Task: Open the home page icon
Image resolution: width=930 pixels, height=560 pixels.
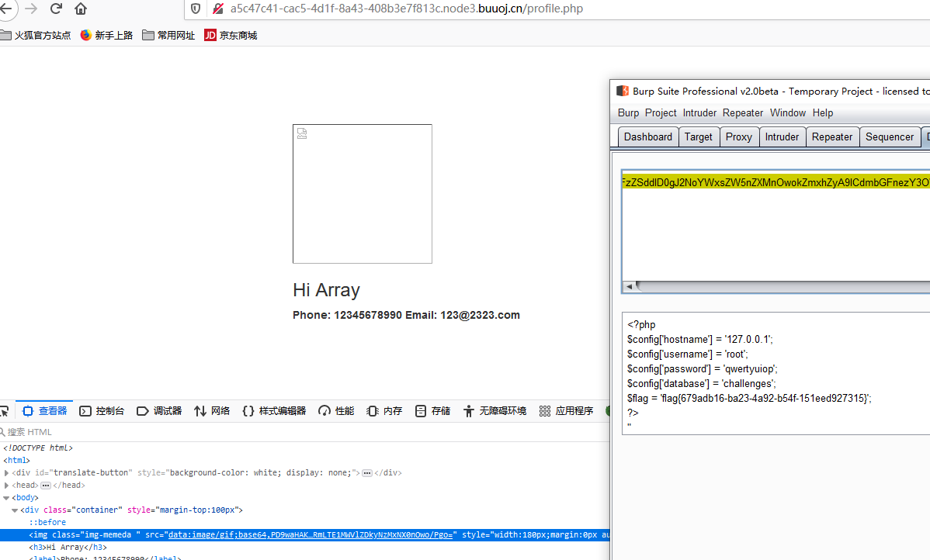Action: (81, 9)
